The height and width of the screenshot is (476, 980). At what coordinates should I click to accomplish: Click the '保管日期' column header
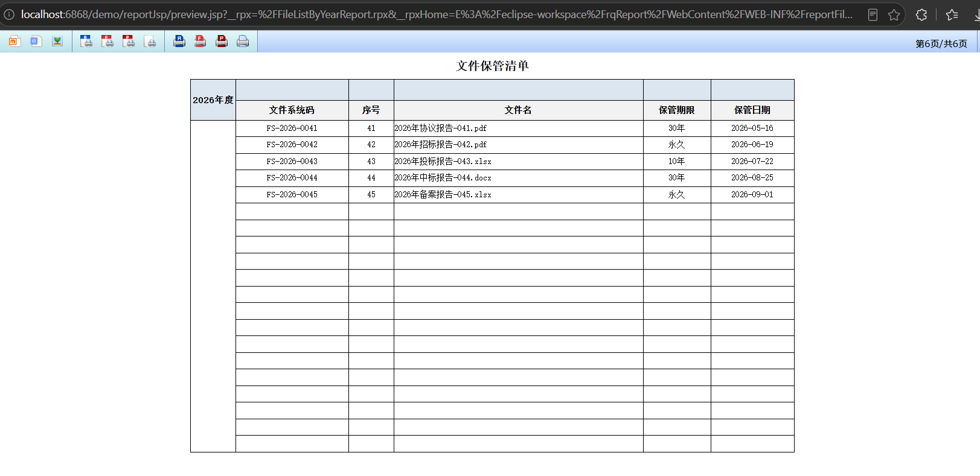click(752, 110)
